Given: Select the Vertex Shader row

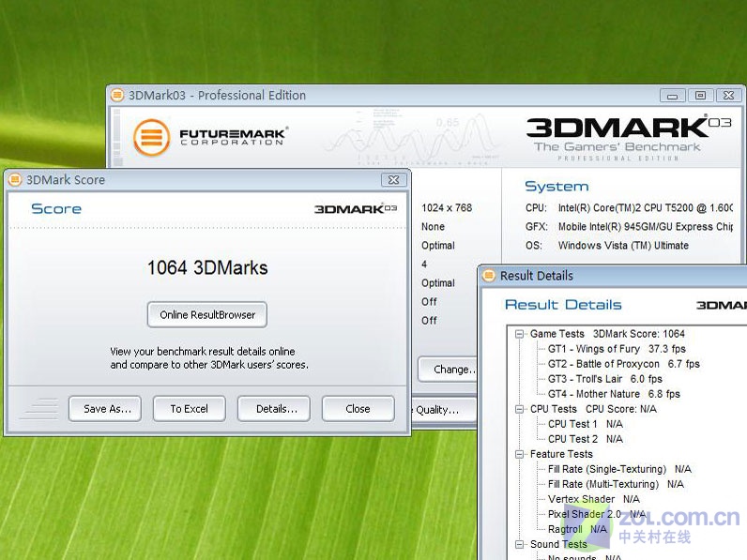Looking at the screenshot, I should (x=594, y=499).
